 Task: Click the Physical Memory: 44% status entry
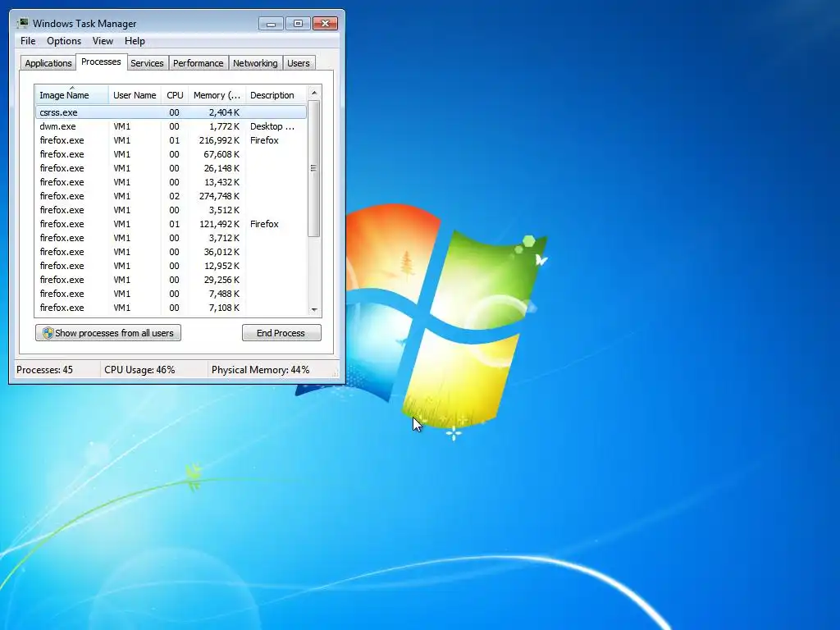tap(260, 370)
